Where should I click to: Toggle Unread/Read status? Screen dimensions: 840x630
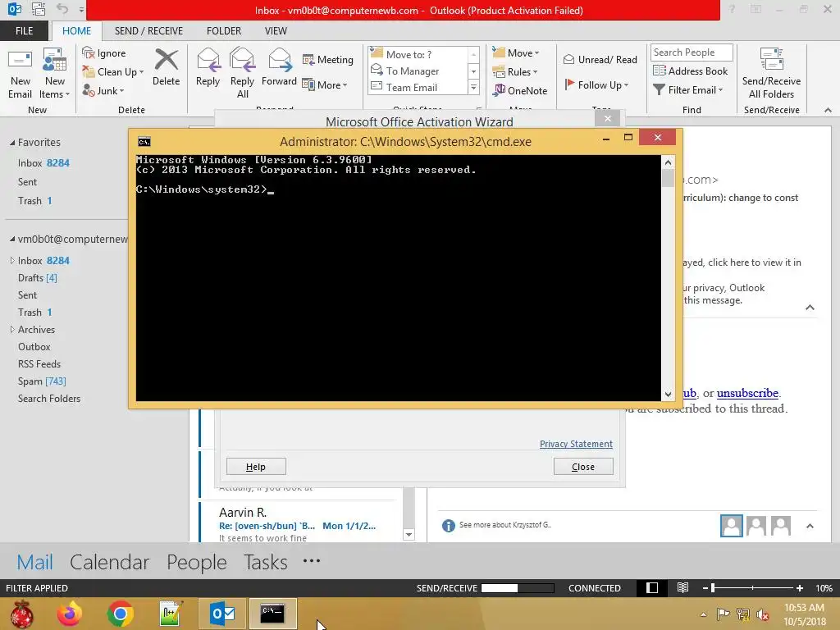(x=600, y=59)
